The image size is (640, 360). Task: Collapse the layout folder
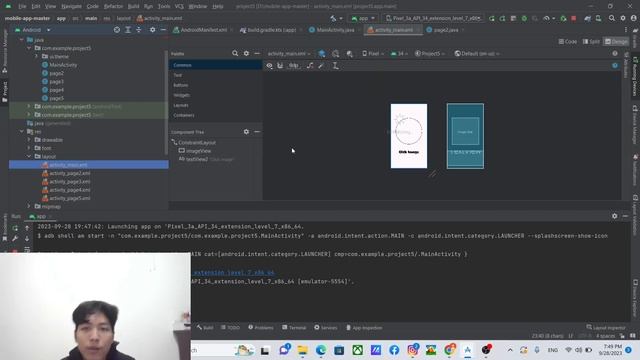click(x=29, y=156)
